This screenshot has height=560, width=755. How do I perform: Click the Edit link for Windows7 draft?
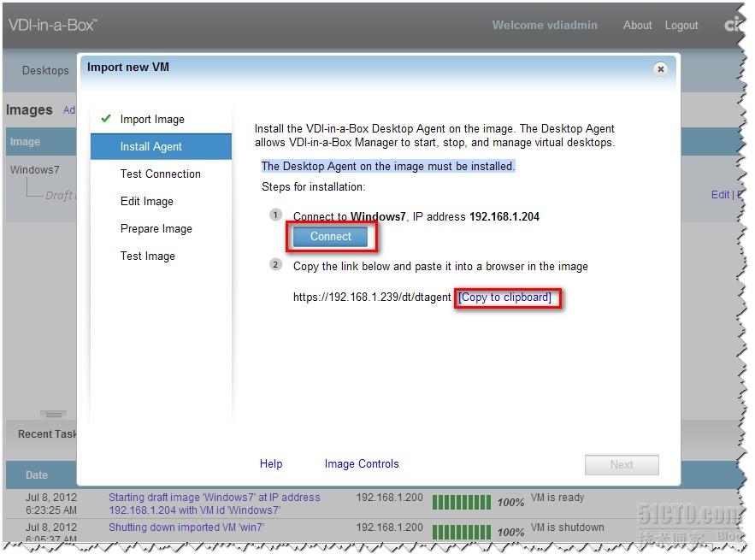tap(720, 195)
